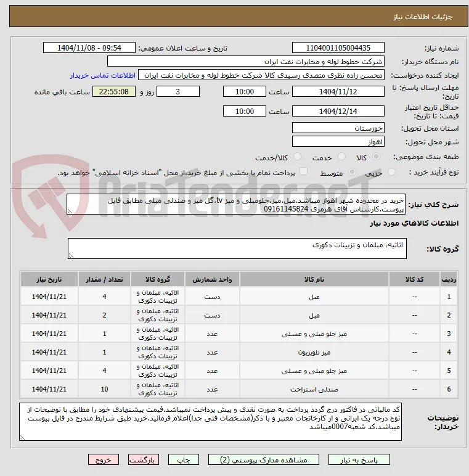Click میز جلو مبلی و عسلی in row 3

pos(314,334)
